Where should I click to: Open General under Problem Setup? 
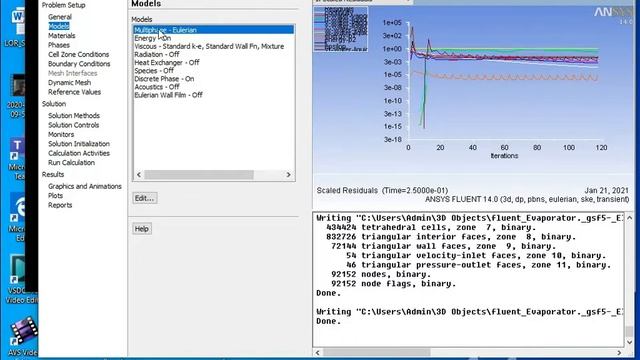60,17
